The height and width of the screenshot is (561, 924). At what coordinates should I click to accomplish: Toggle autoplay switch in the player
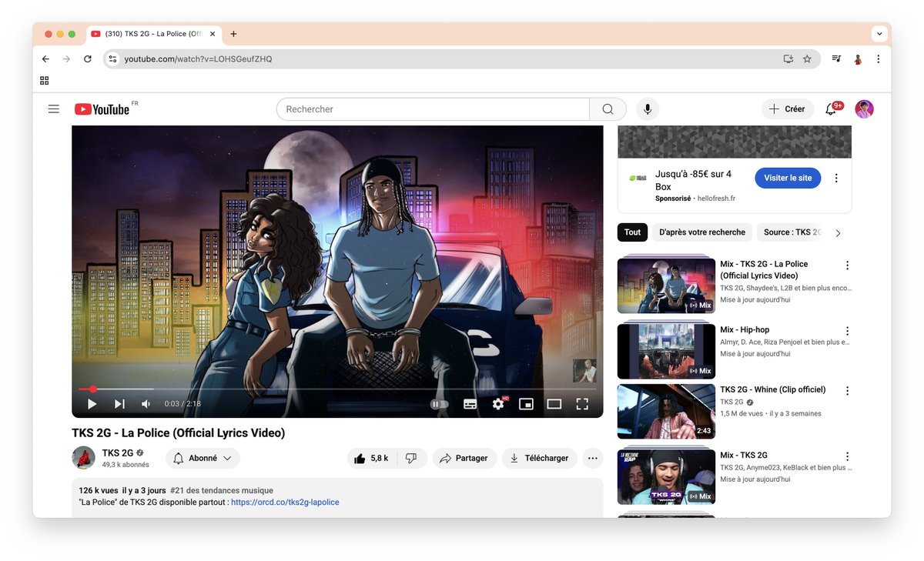(439, 404)
